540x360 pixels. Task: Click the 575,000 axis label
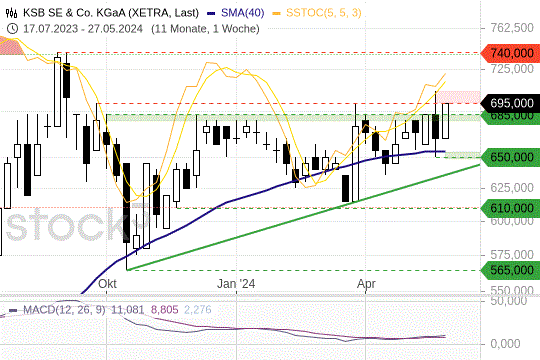(512, 255)
